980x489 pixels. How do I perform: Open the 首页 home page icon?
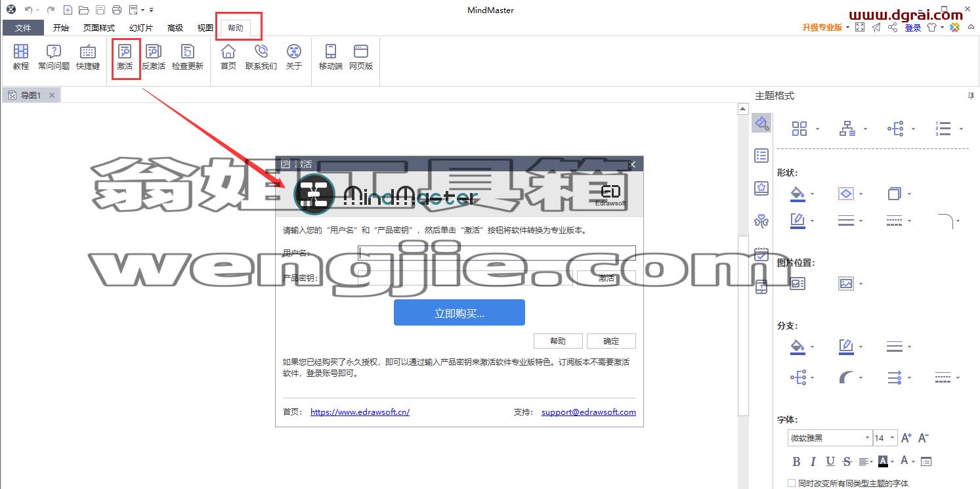click(228, 57)
